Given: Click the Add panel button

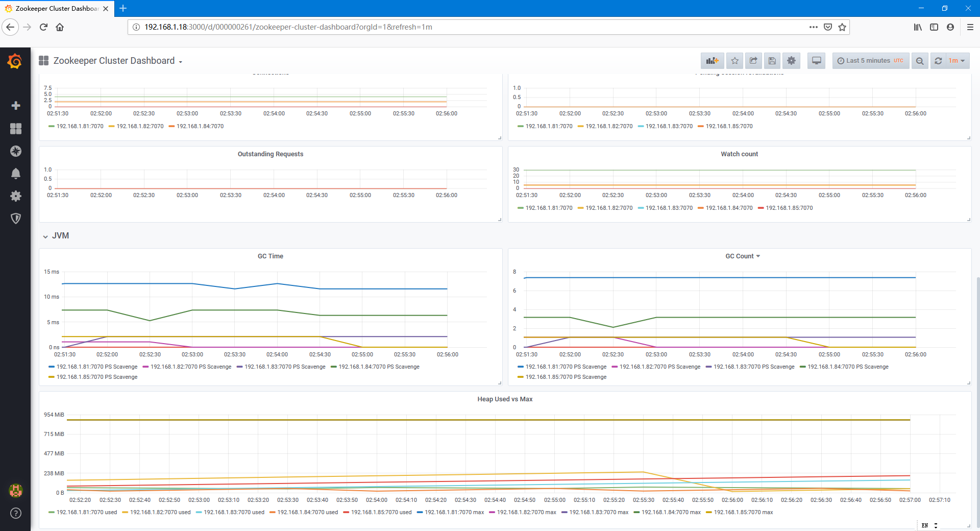Looking at the screenshot, I should pos(712,61).
